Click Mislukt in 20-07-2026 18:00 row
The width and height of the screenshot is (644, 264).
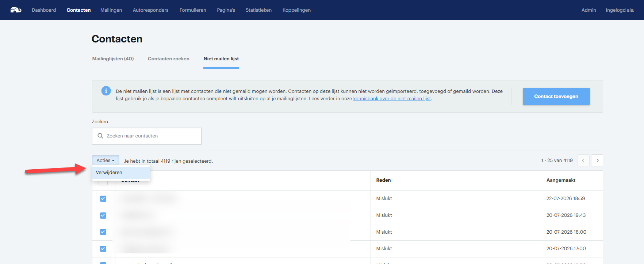click(384, 232)
